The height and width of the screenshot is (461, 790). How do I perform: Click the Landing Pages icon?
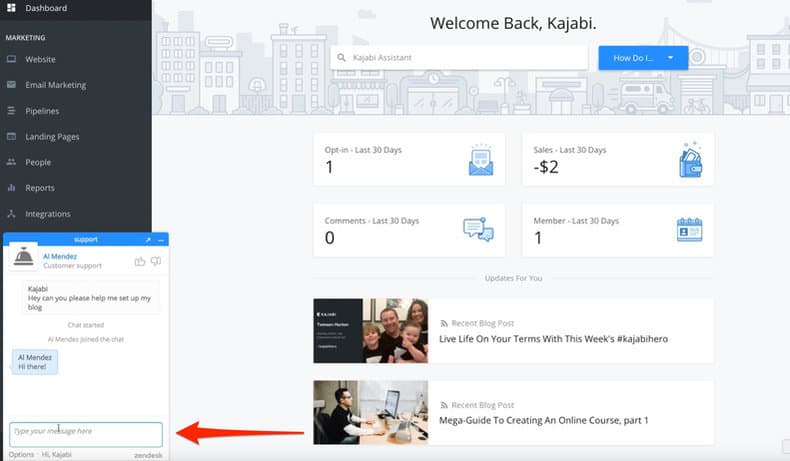click(11, 136)
